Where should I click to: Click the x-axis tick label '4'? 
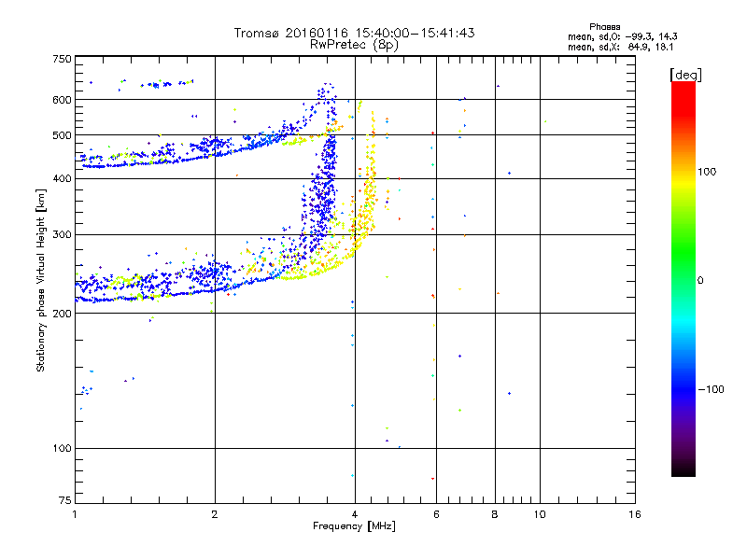pyautogui.click(x=355, y=514)
